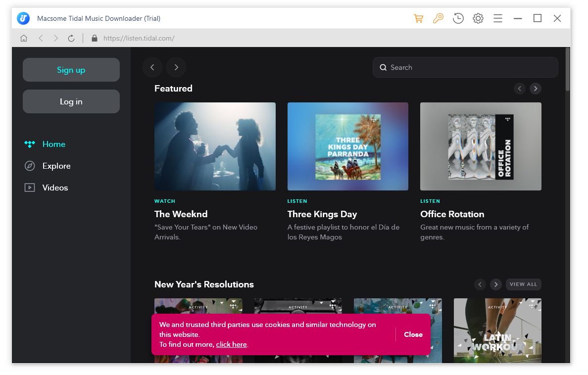Viewport: 588px width, 375px height.
Task: Click the address bar URL listen.tidal.com
Action: click(139, 38)
